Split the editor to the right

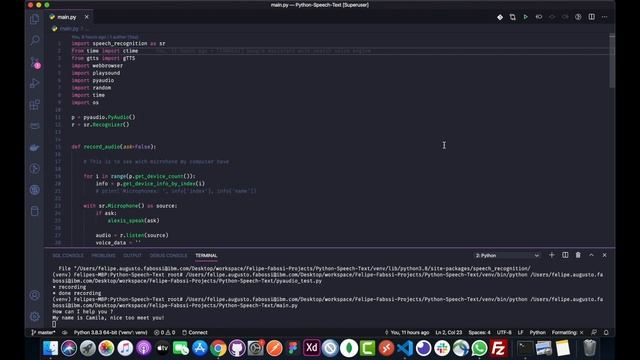pos(591,17)
